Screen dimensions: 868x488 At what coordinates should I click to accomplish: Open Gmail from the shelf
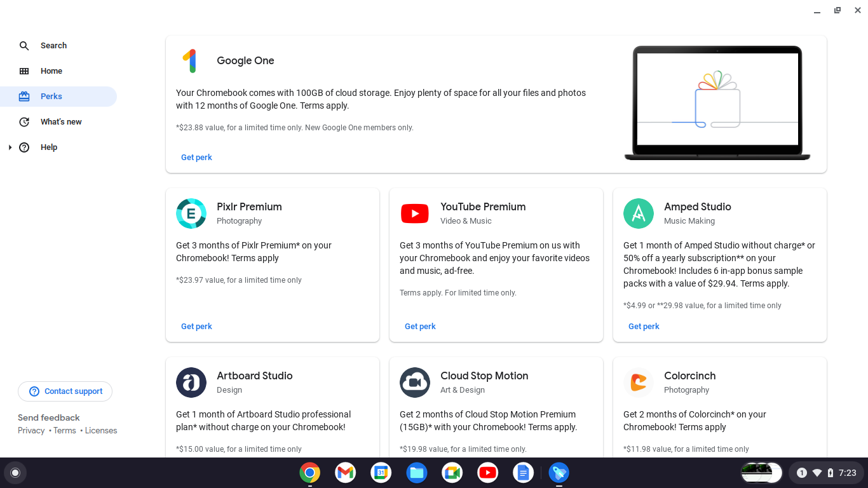(346, 473)
